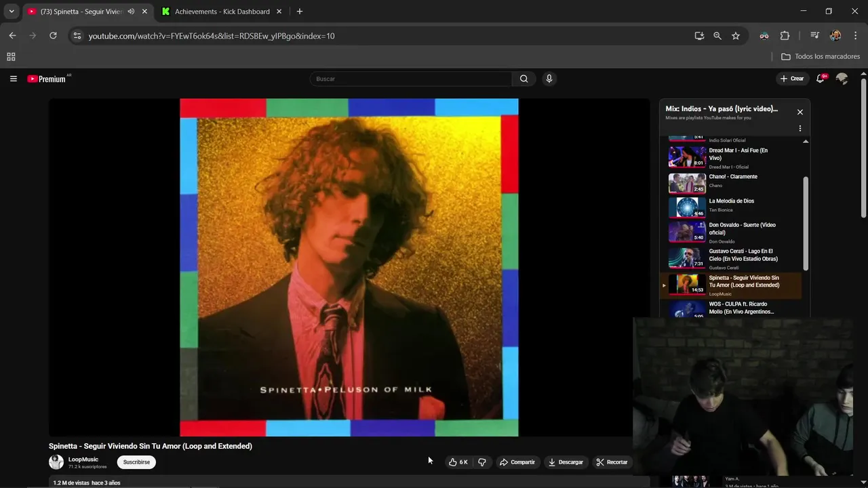Open Chrome extensions puzzle icon
The image size is (868, 488).
click(x=785, y=36)
